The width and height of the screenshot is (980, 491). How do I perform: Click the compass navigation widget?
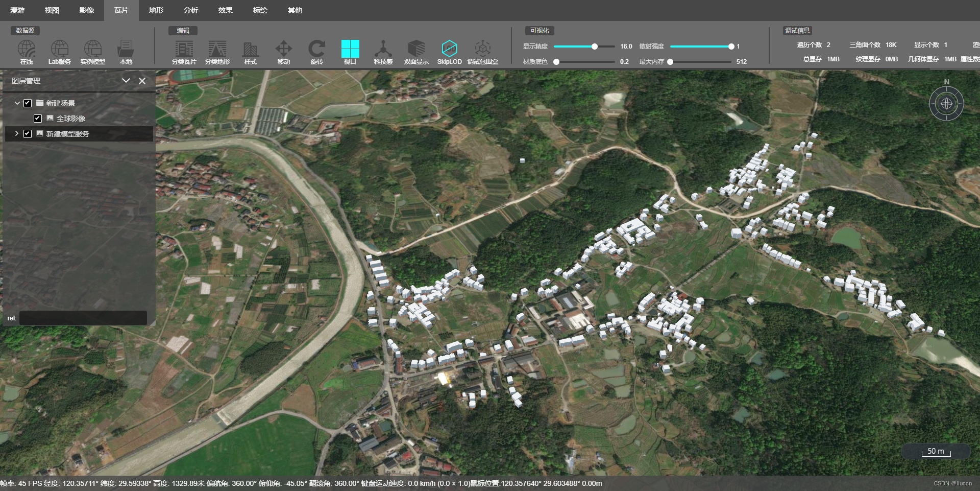click(946, 104)
